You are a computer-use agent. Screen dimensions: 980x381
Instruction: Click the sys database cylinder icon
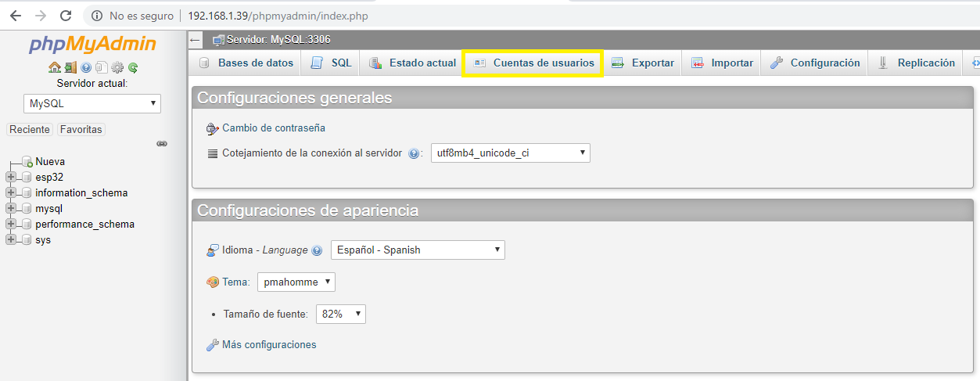27,240
